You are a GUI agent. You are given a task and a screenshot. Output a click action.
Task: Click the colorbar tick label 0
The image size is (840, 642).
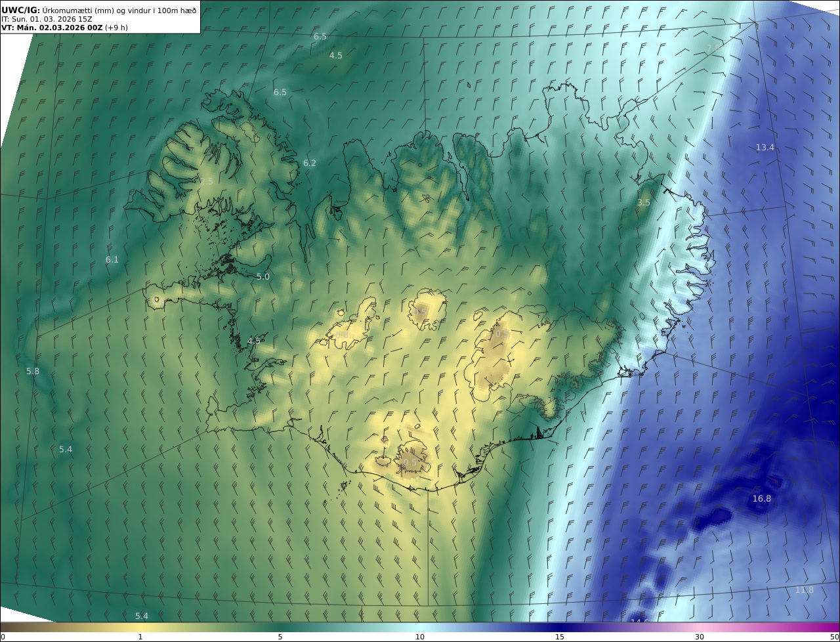[3, 637]
